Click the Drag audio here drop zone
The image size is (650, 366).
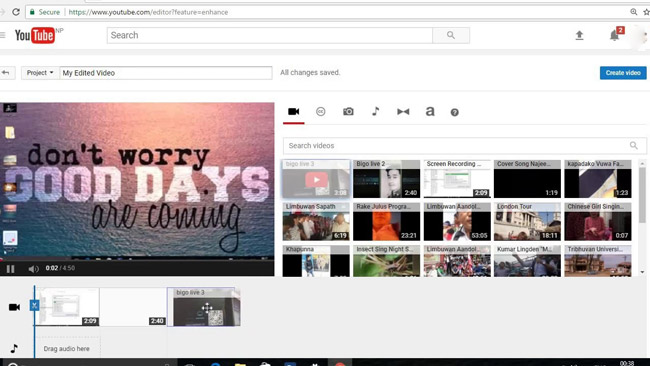pos(67,349)
